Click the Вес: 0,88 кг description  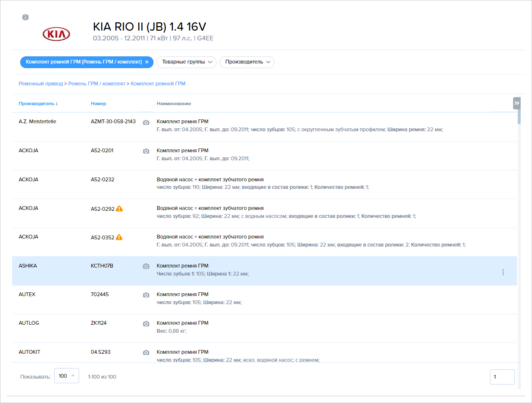(x=172, y=331)
